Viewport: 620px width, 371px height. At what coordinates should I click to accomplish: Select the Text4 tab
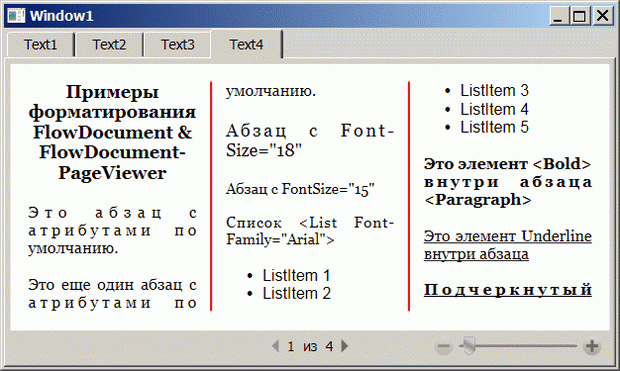click(x=246, y=44)
